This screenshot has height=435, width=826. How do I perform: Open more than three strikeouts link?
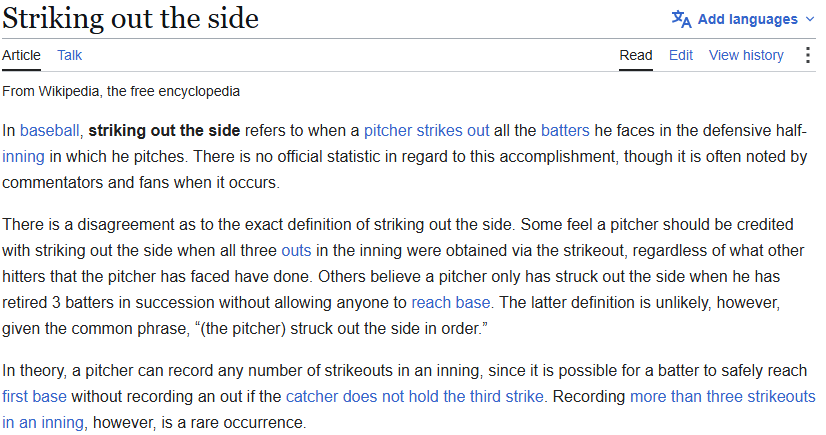tap(723, 396)
